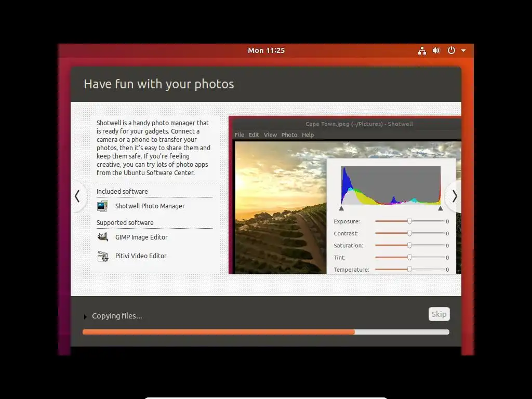
Task: Click the Saturation slider handle
Action: (409, 245)
